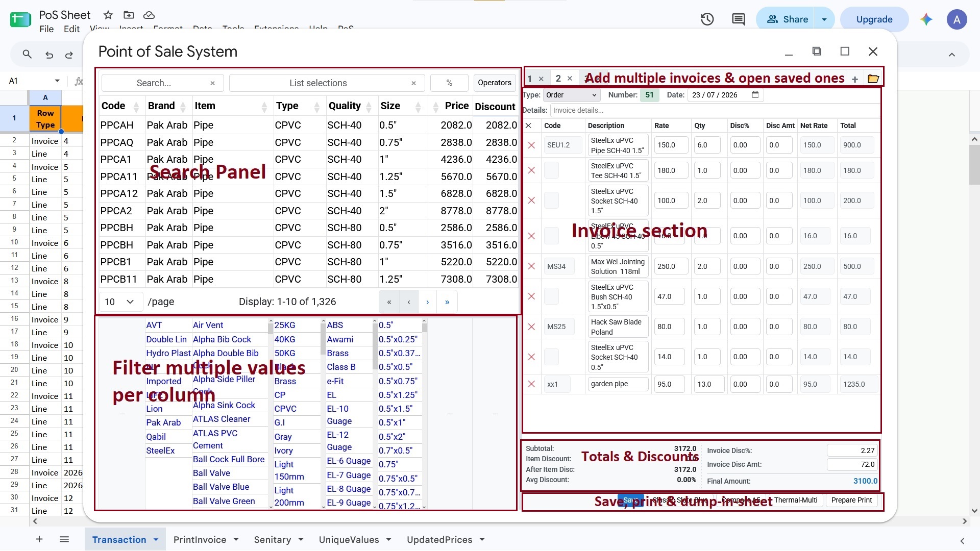Add a new sheet with plus
This screenshot has width=980, height=551.
(x=39, y=539)
